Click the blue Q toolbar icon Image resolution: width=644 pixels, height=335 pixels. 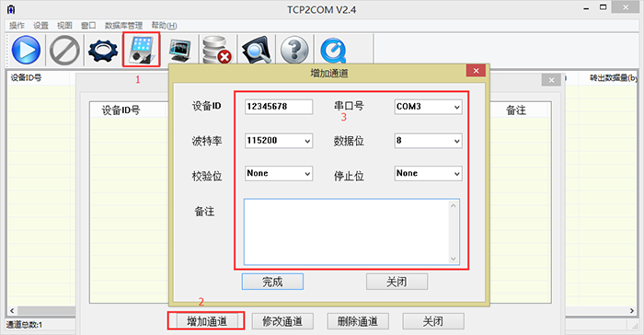[333, 50]
